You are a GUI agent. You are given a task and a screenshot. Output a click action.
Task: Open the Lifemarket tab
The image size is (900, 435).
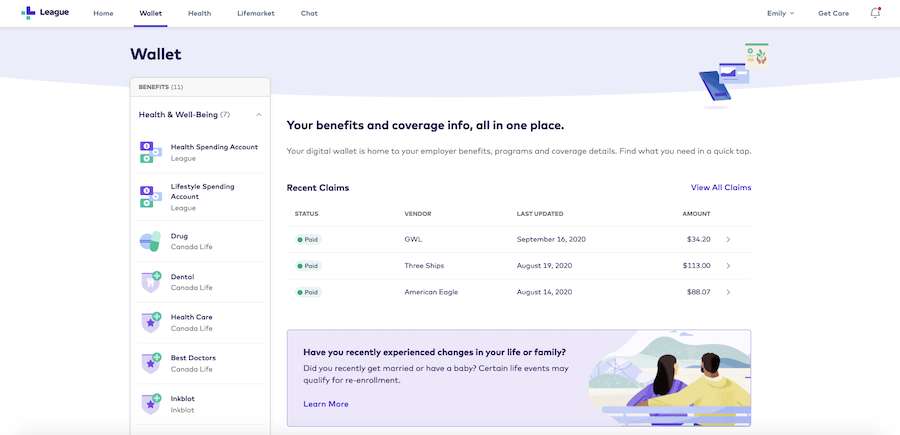click(x=255, y=13)
